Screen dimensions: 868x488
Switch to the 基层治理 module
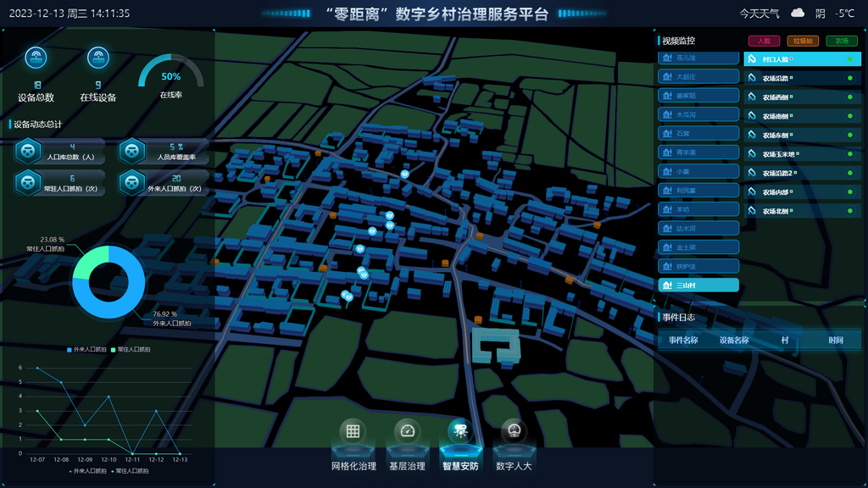point(407,444)
